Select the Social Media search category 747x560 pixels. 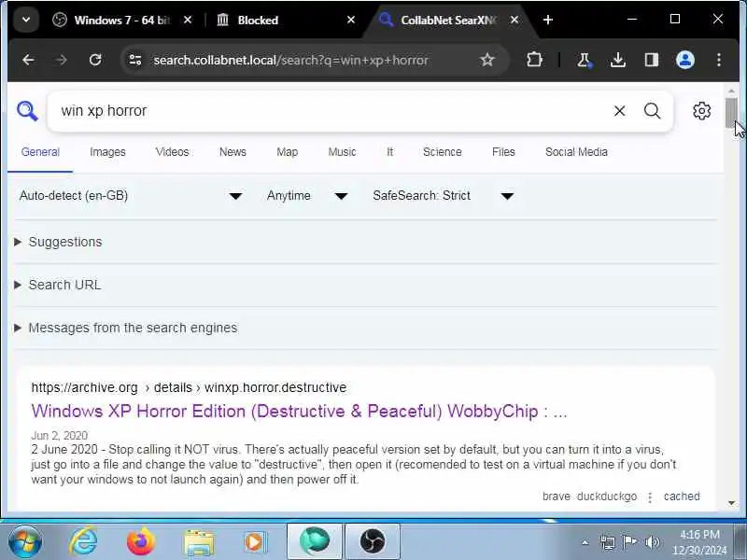point(576,152)
